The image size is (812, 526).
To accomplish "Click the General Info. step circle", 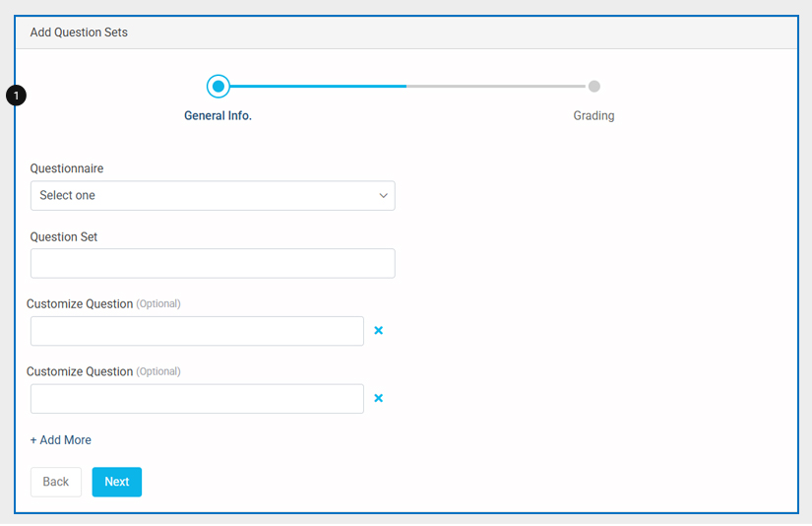I will (x=219, y=87).
